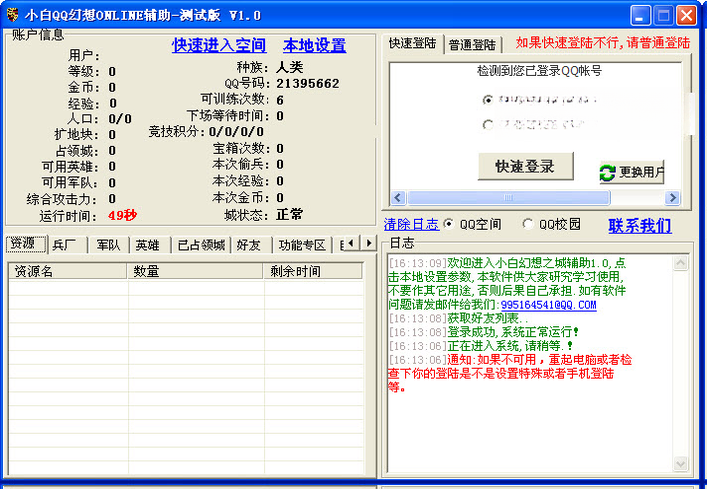
Task: Switch to the 普通登陆 tab
Action: 473,45
